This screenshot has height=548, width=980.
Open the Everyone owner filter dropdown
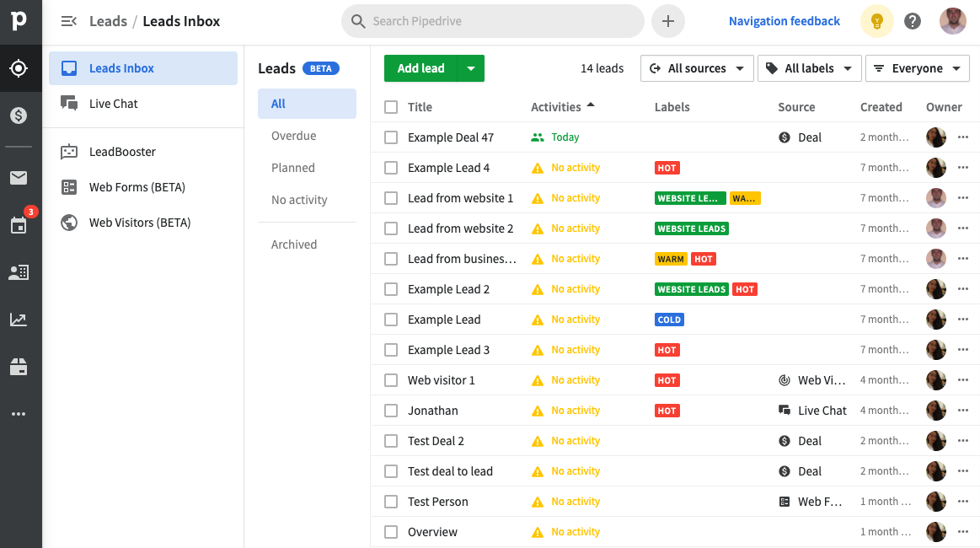[x=918, y=68]
